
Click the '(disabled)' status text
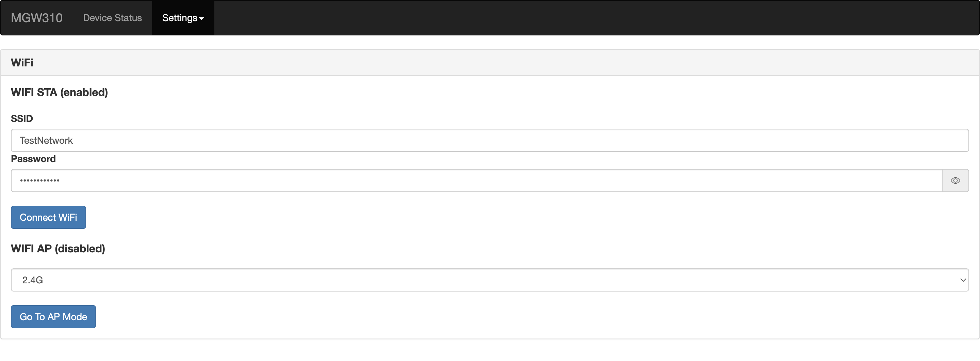coord(80,249)
